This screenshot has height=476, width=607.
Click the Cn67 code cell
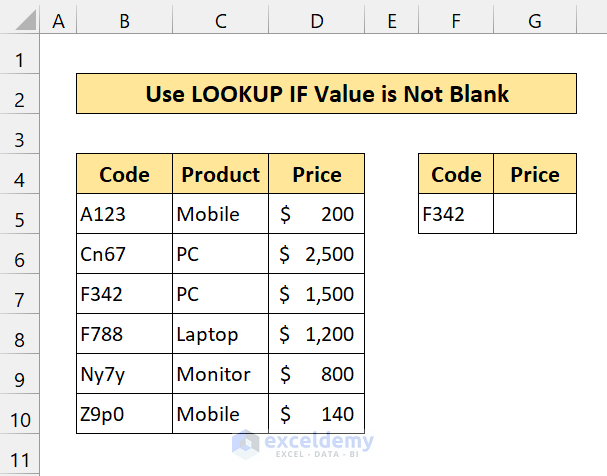point(124,254)
